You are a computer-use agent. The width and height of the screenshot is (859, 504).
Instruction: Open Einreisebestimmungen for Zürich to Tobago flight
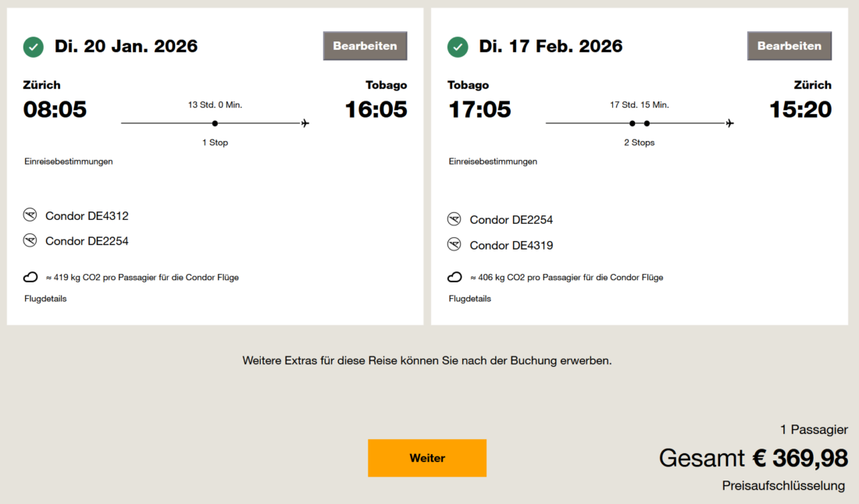click(x=69, y=161)
